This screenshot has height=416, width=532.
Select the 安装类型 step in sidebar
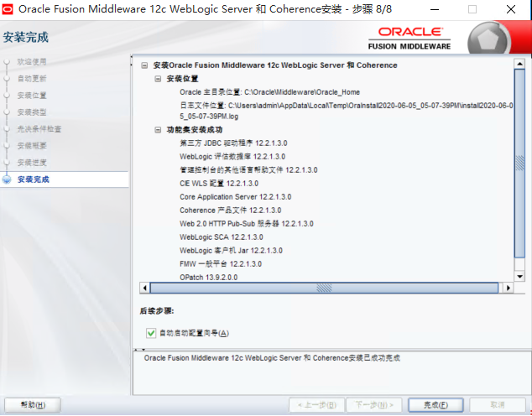point(32,112)
